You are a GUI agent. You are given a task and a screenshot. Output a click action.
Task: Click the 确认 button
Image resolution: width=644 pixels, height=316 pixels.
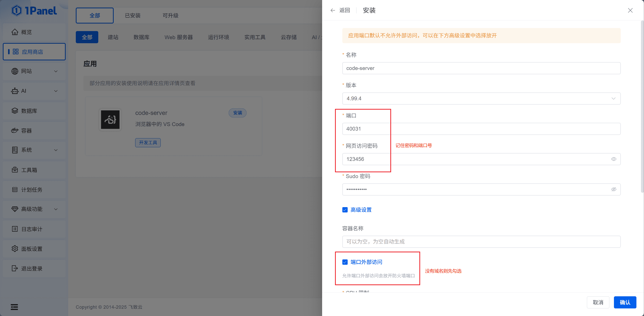click(625, 302)
